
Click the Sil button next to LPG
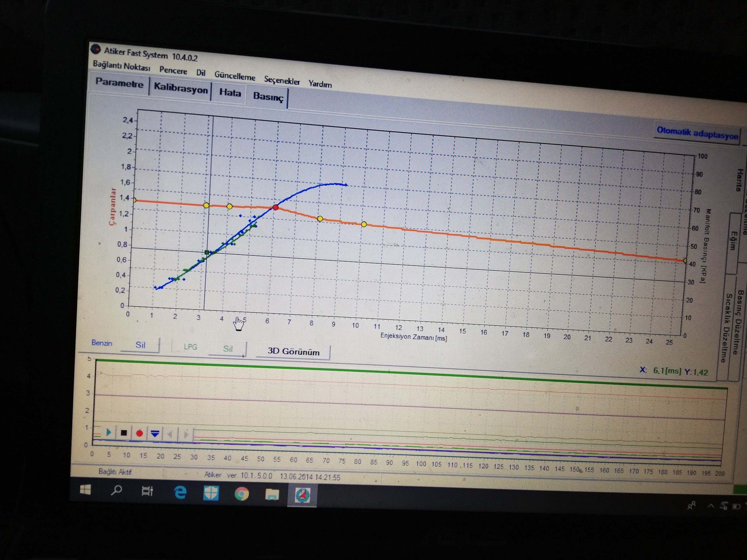coord(228,349)
